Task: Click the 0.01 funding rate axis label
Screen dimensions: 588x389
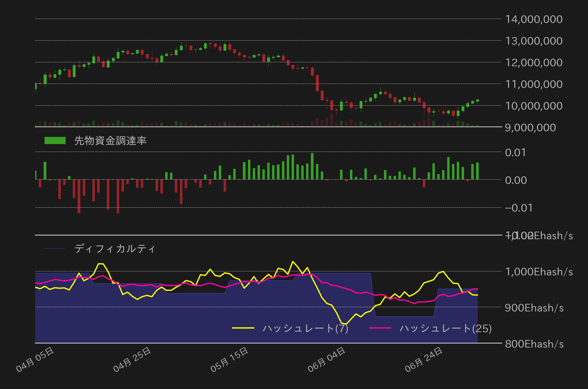Action: tap(516, 153)
